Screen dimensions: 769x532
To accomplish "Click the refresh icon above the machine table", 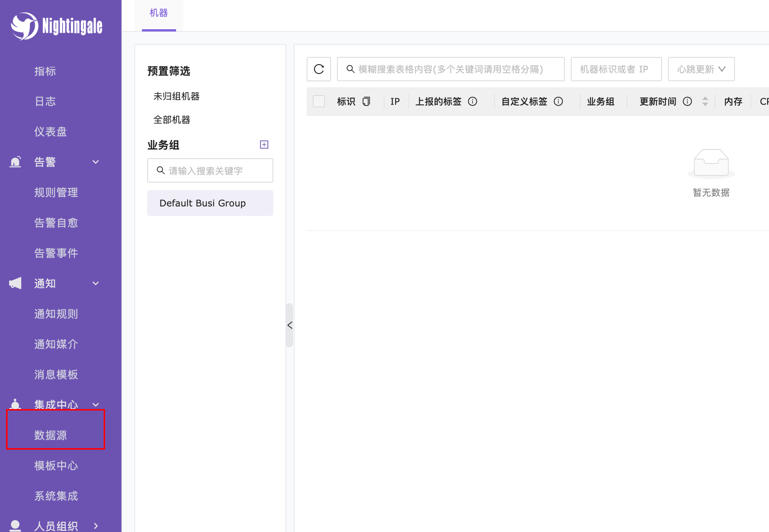I will [x=318, y=69].
